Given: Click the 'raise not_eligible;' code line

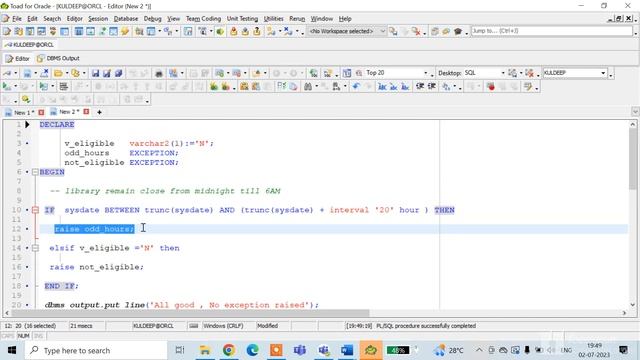Looking at the screenshot, I should [x=97, y=267].
